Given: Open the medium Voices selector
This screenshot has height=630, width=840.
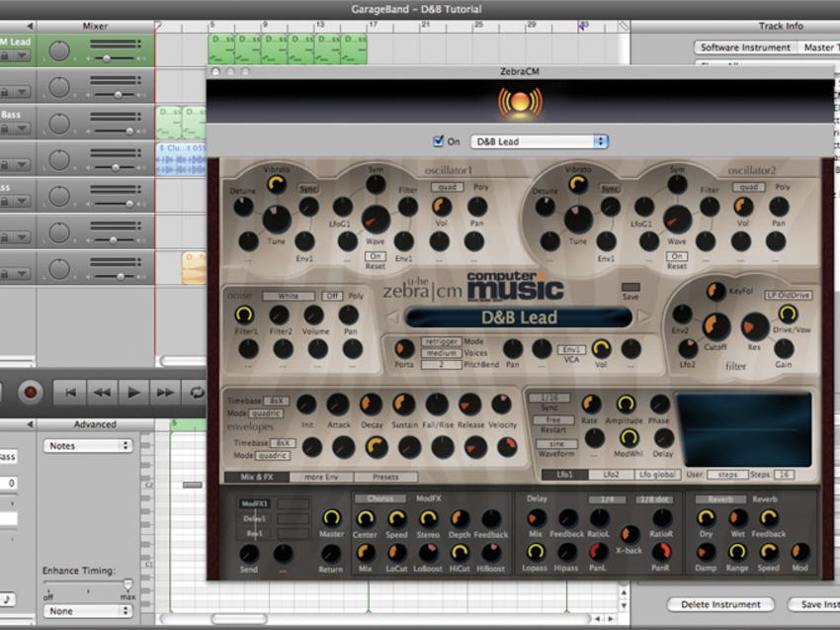Looking at the screenshot, I should 442,353.
